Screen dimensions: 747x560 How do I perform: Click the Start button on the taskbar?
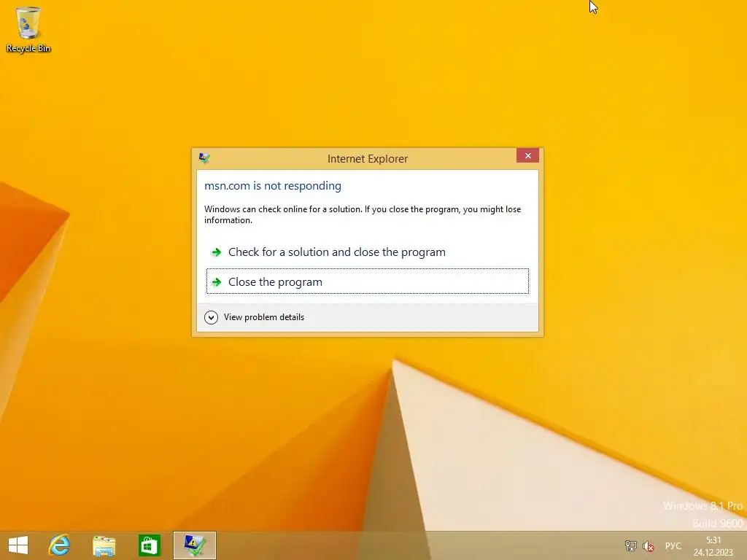18,545
